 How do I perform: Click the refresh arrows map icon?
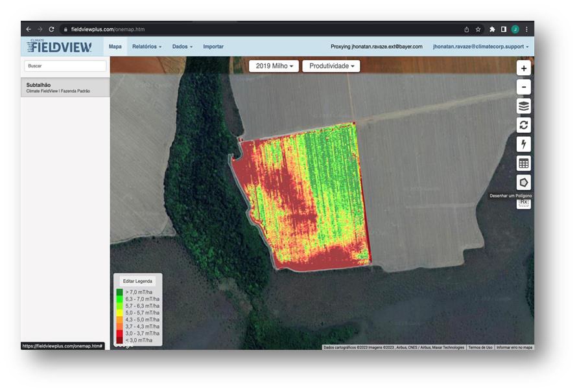click(x=524, y=125)
